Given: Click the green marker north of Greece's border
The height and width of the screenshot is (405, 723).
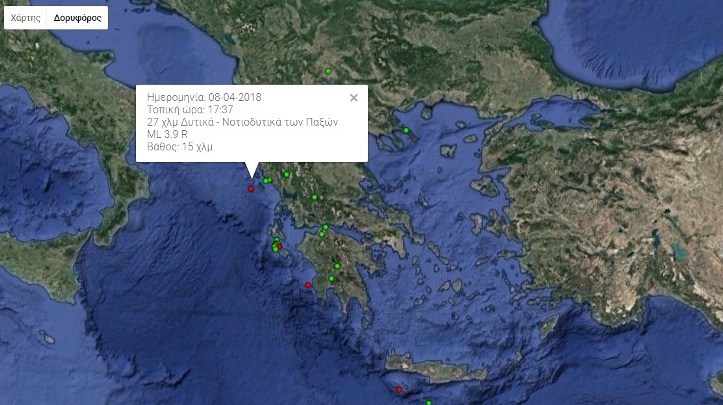Looking at the screenshot, I should 328,71.
